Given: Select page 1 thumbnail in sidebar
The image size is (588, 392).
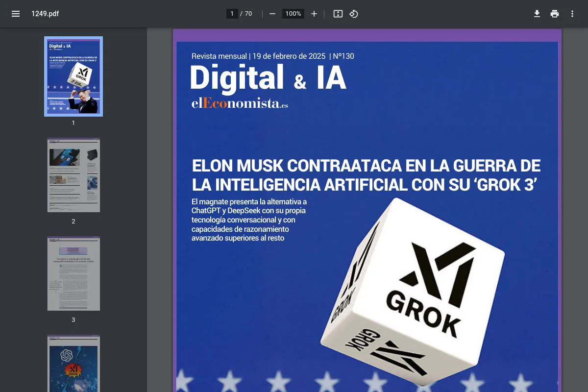Looking at the screenshot, I should pyautogui.click(x=73, y=76).
